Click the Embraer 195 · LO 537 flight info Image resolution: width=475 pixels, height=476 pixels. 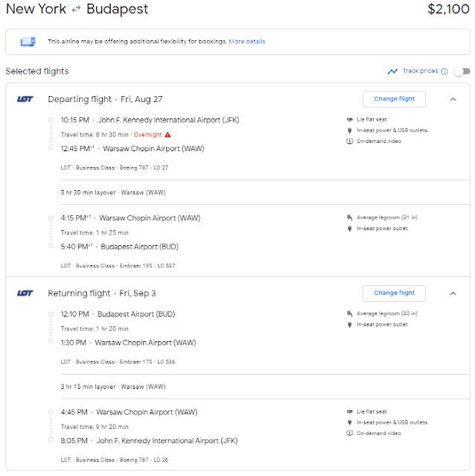point(118,266)
